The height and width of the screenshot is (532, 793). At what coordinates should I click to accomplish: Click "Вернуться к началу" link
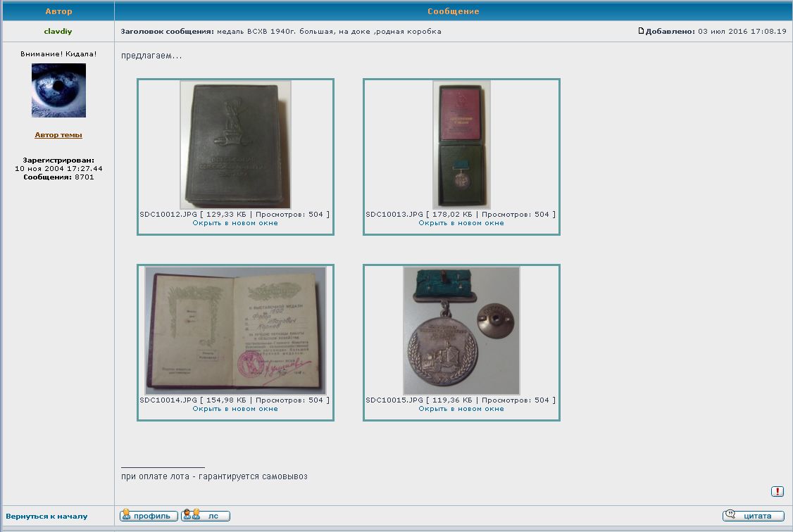tap(46, 516)
